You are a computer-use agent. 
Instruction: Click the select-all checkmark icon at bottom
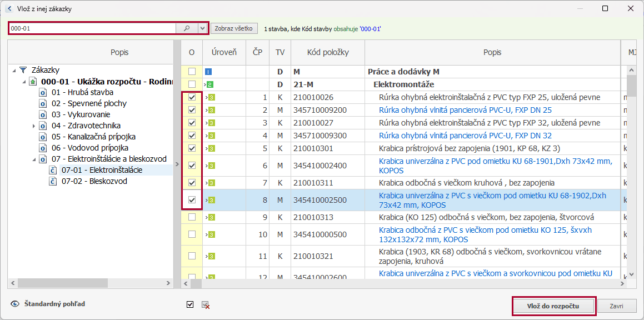pyautogui.click(x=191, y=304)
